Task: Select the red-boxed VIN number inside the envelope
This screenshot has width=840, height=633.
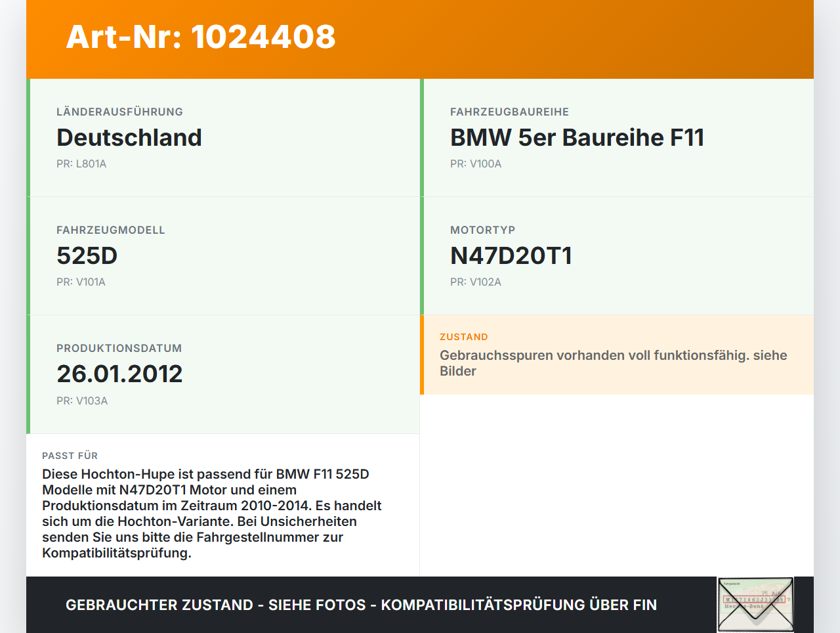Action: pyautogui.click(x=755, y=599)
